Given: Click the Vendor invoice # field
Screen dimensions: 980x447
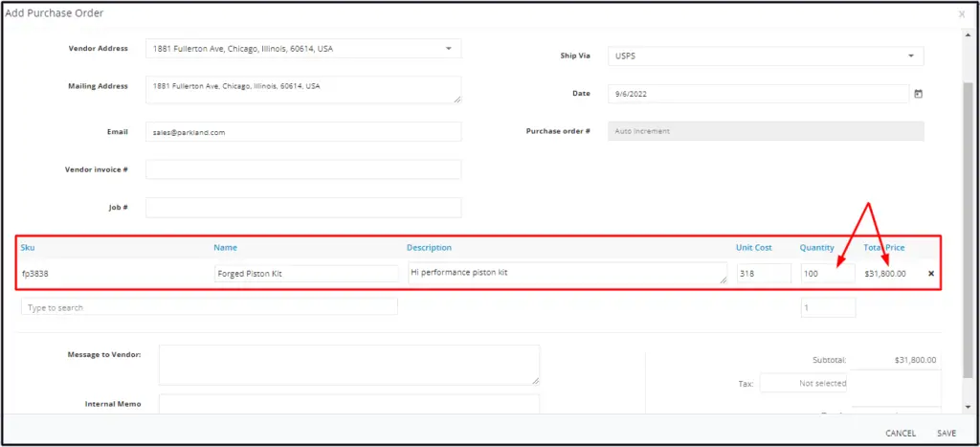Looking at the screenshot, I should [303, 169].
